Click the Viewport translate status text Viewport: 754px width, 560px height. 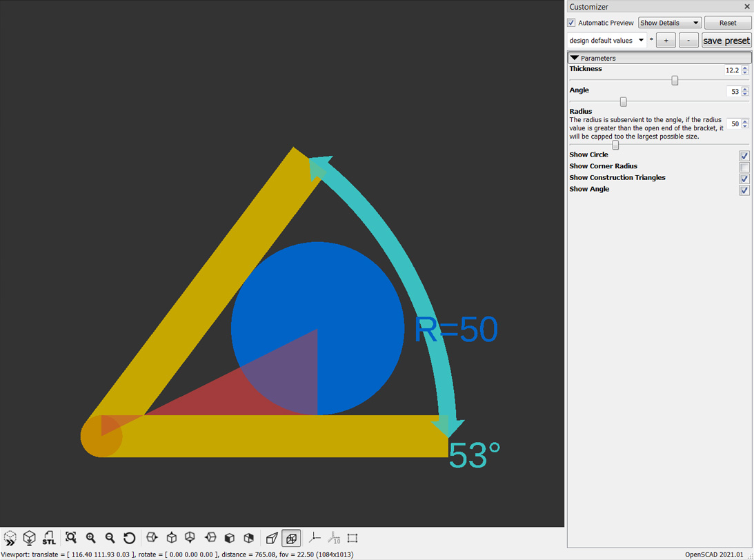coord(177,554)
